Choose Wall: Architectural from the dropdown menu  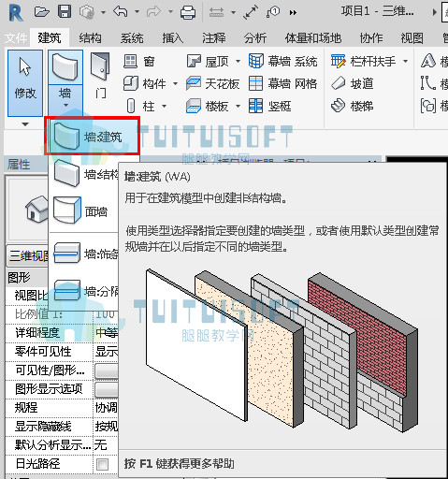pyautogui.click(x=93, y=137)
